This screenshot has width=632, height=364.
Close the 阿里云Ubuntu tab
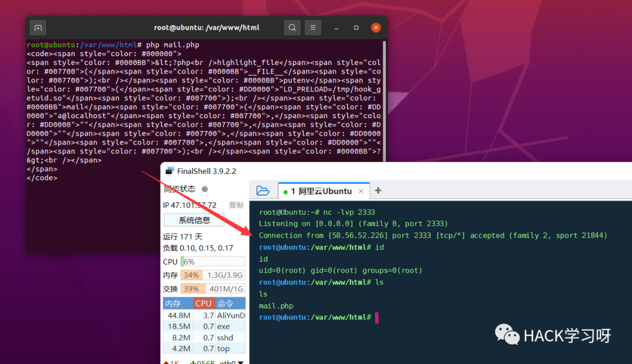[360, 191]
